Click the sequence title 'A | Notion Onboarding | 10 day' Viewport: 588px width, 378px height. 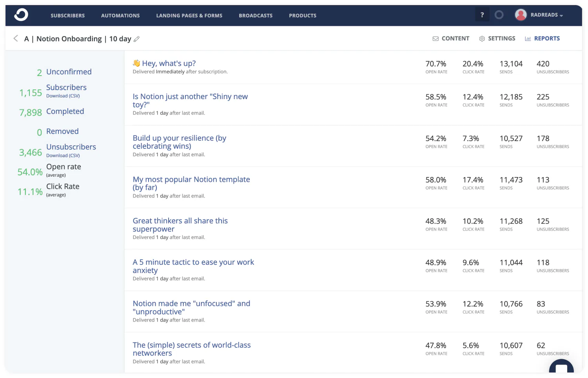(78, 39)
